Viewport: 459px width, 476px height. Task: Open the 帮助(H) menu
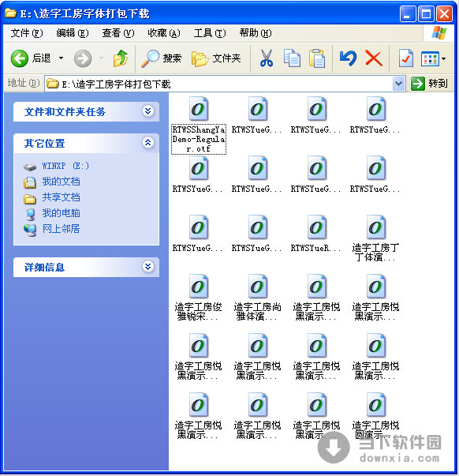click(256, 33)
